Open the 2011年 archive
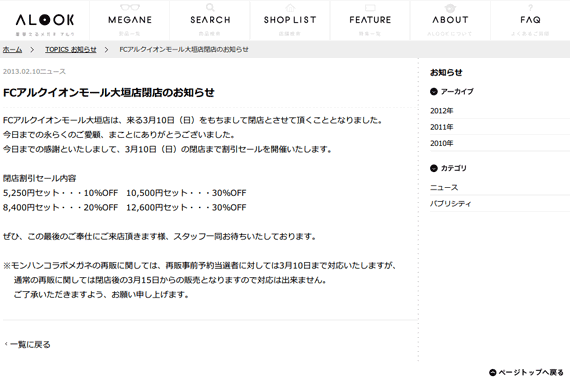This screenshot has width=570, height=379. 442,127
